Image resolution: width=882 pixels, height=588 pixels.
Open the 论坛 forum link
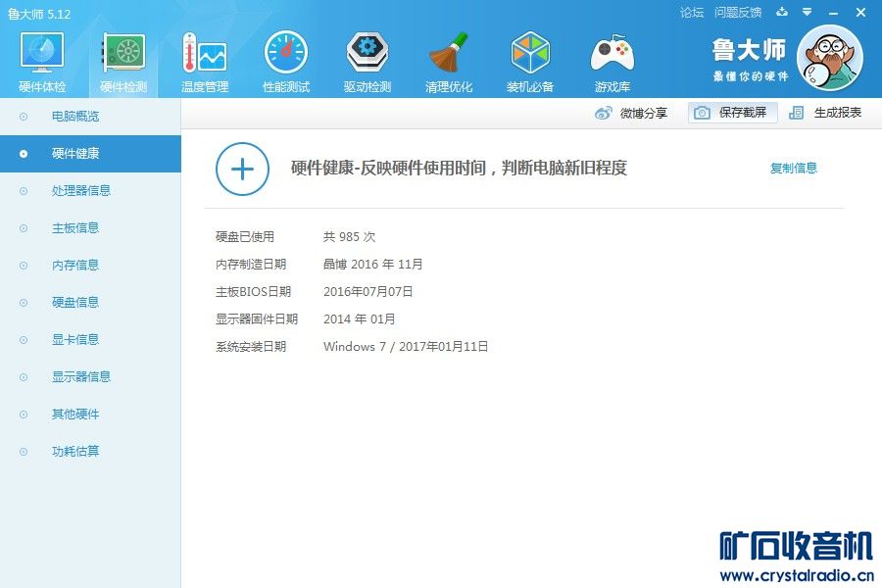[x=691, y=13]
